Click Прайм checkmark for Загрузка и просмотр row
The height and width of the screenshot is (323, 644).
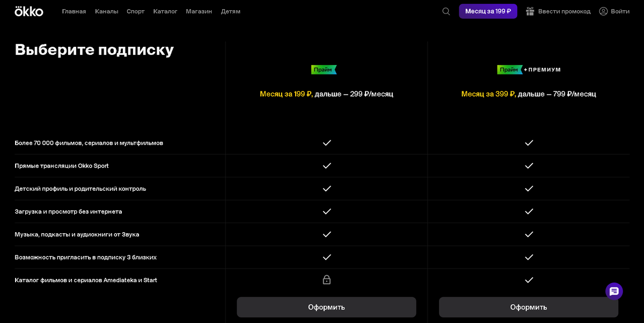click(x=327, y=211)
